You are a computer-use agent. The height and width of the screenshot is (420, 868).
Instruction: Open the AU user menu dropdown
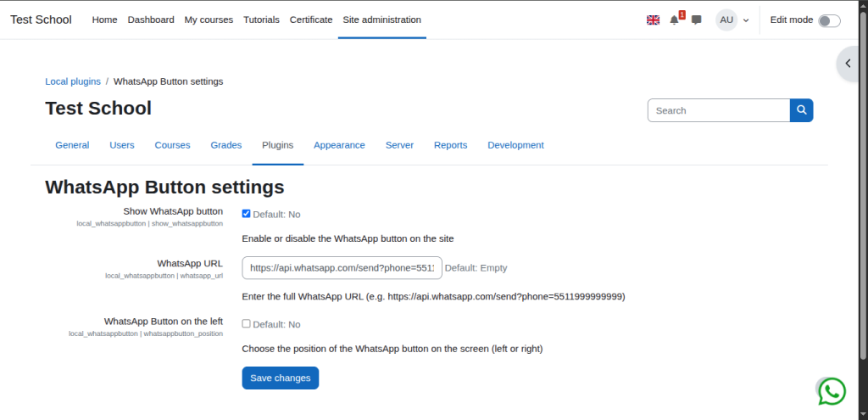coord(732,20)
